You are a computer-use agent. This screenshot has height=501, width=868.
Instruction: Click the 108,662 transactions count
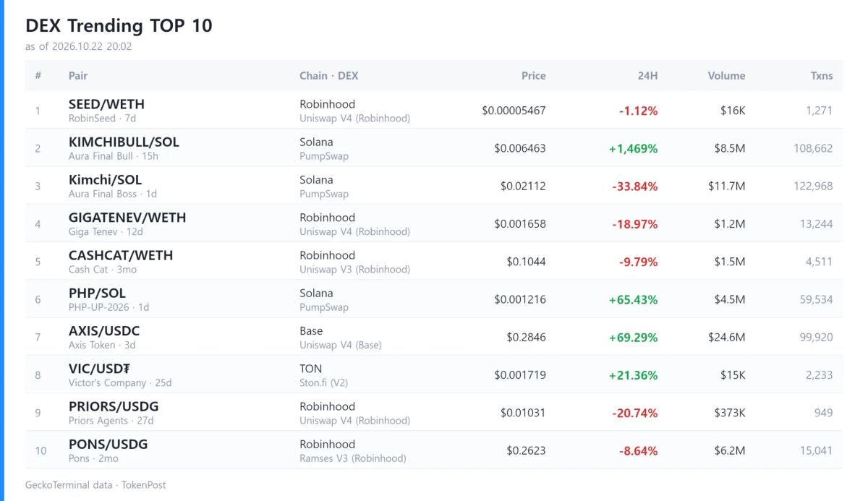click(x=813, y=148)
